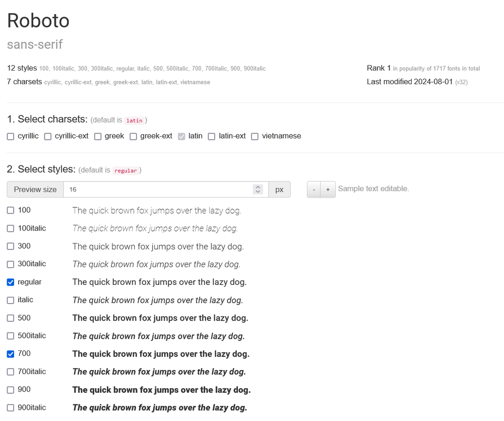Screen dimensions: 504x421
Task: Click the px unit addon
Action: tap(279, 190)
